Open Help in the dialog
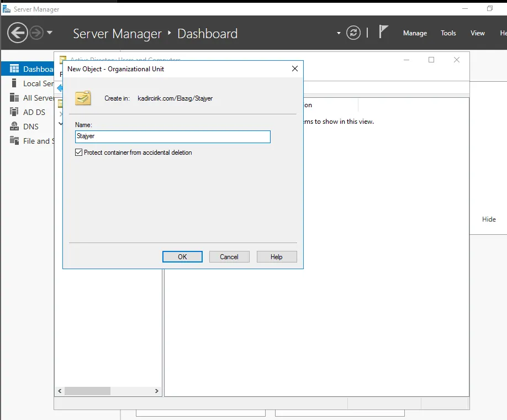This screenshot has height=420, width=507. tap(277, 256)
